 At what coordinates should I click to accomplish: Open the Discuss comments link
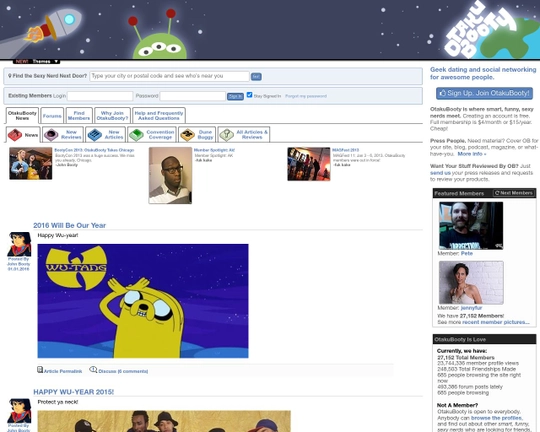pyautogui.click(x=123, y=371)
